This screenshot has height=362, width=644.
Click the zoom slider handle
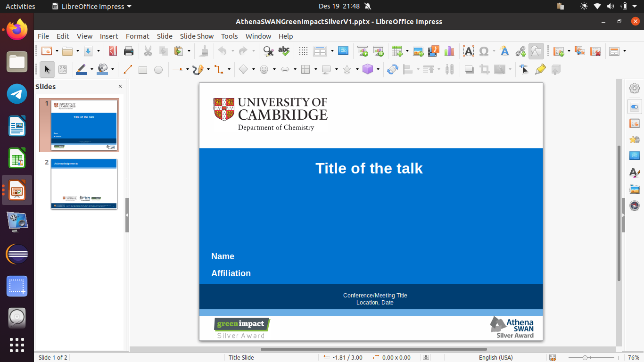click(x=585, y=358)
